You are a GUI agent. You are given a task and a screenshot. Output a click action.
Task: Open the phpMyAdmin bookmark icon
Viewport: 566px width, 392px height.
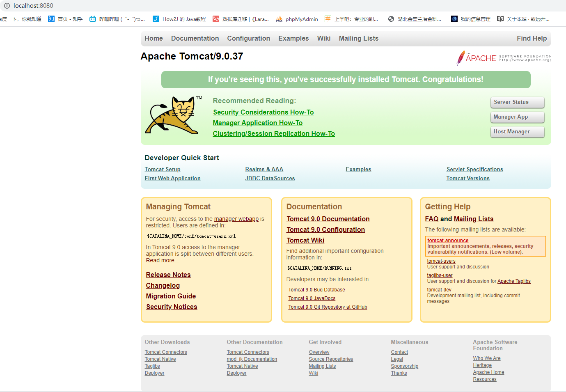tap(279, 19)
